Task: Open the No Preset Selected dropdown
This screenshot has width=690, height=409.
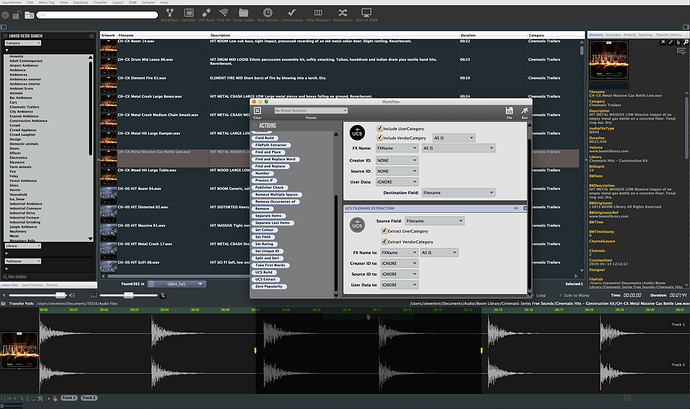Action: tap(311, 111)
